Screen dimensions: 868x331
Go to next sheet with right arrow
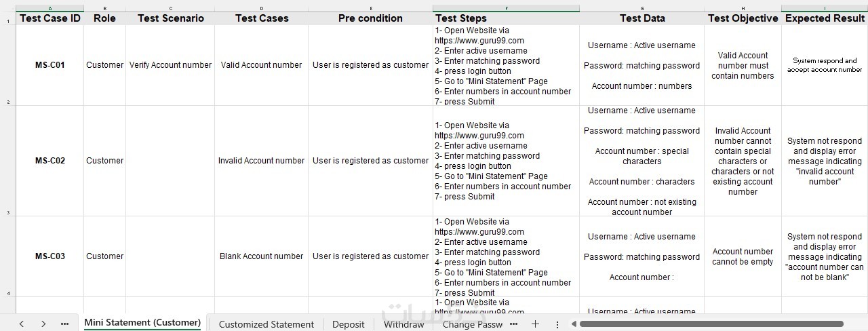pos(43,324)
